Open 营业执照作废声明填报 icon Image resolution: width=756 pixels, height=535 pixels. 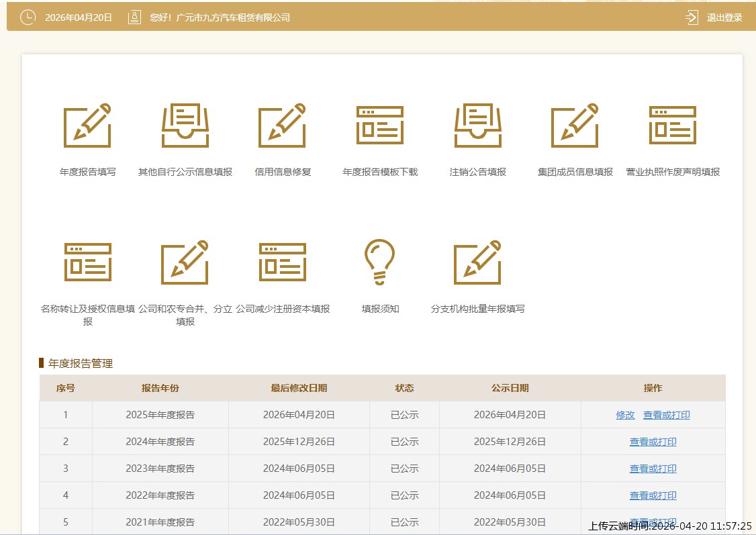coord(672,126)
